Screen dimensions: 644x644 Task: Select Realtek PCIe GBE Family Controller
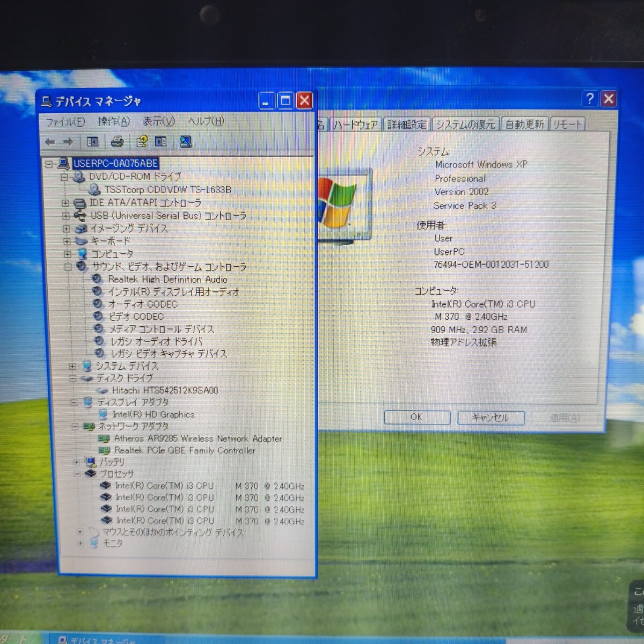click(x=185, y=450)
